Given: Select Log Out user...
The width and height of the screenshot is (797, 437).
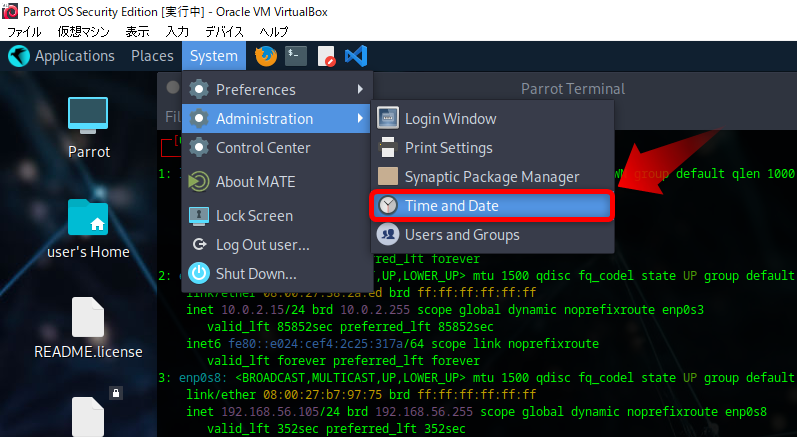Looking at the screenshot, I should click(276, 244).
